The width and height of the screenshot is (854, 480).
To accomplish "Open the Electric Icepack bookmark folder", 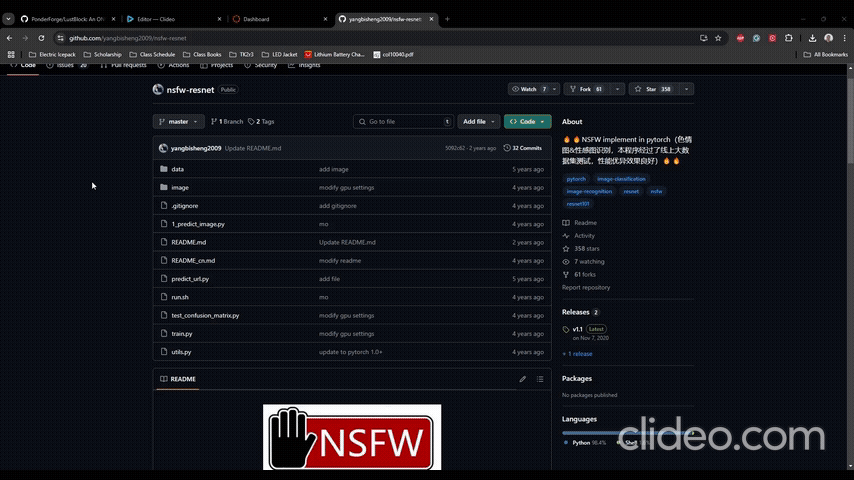I will click(52, 54).
